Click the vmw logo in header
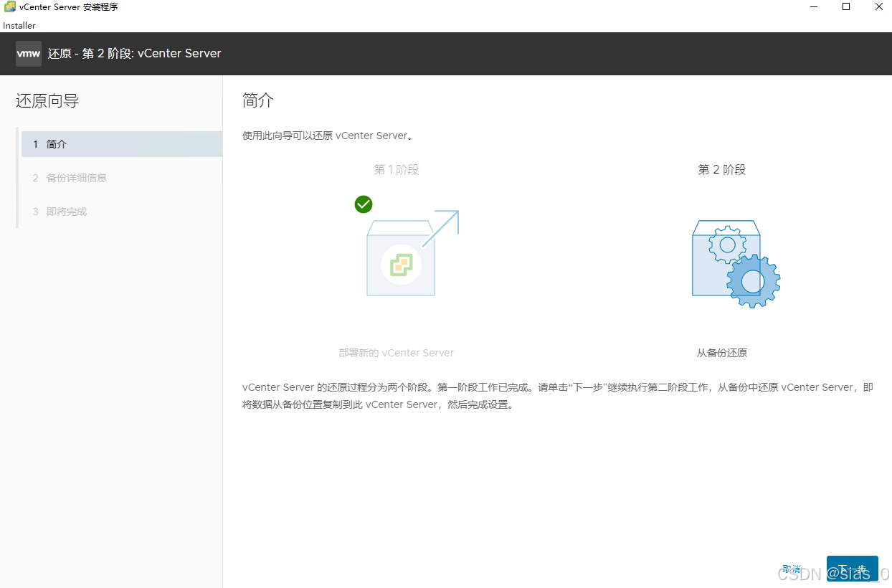 click(29, 54)
